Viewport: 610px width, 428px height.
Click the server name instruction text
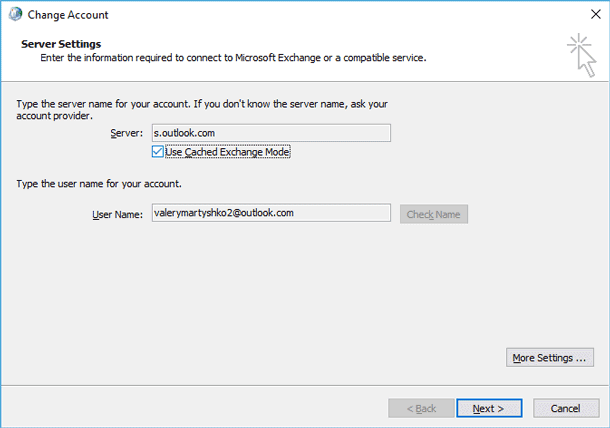202,110
